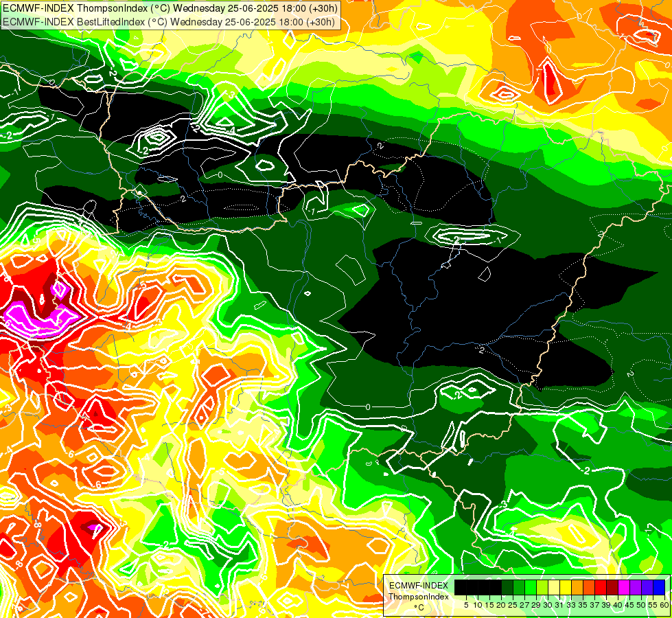Pick the bright yellow 31–33 legend swatch
Image resolution: width=672 pixels, height=618 pixels.
tap(566, 588)
